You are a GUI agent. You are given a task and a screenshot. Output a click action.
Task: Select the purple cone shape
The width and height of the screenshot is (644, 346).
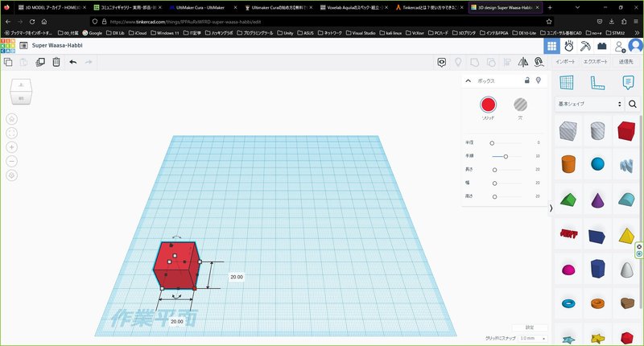coord(597,200)
